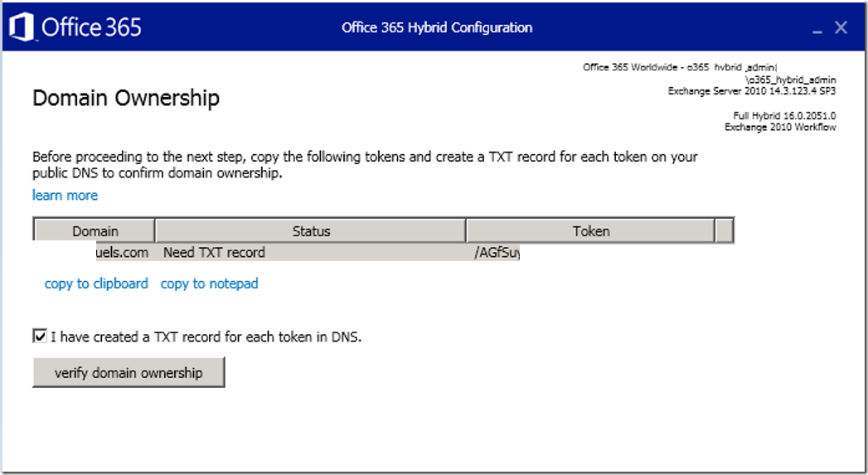Screen dimensions: 868x475
Task: Open the learn more link
Action: 65,196
